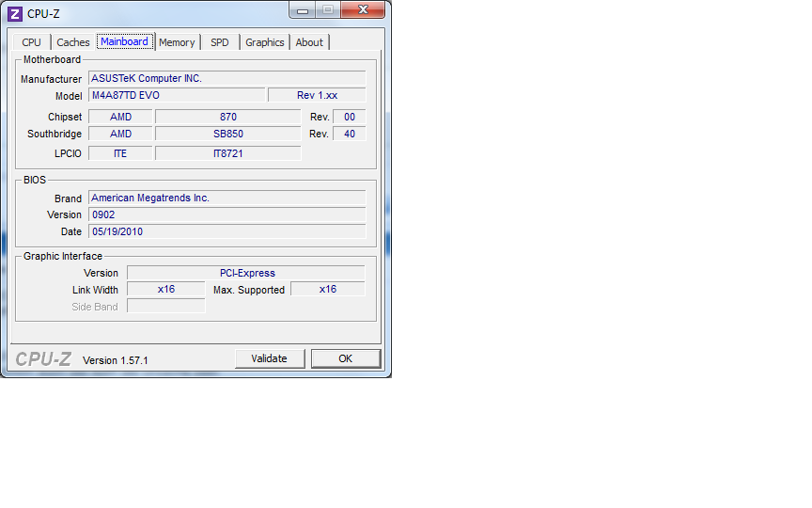Click the Max. Supported label

click(249, 290)
